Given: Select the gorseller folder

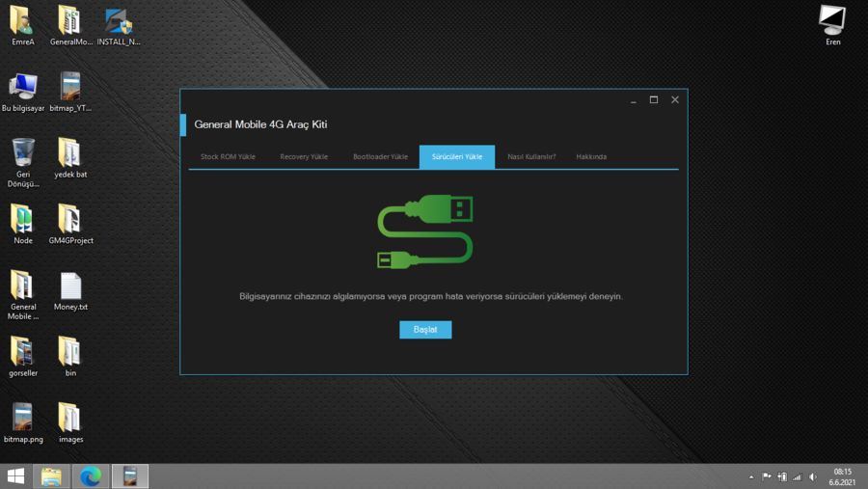Looking at the screenshot, I should pos(23,357).
